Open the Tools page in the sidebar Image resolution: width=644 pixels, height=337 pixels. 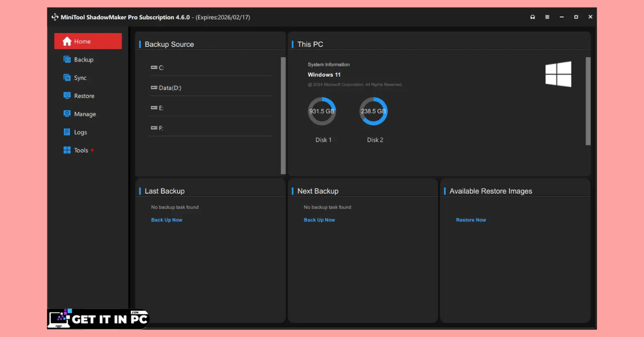(88, 150)
